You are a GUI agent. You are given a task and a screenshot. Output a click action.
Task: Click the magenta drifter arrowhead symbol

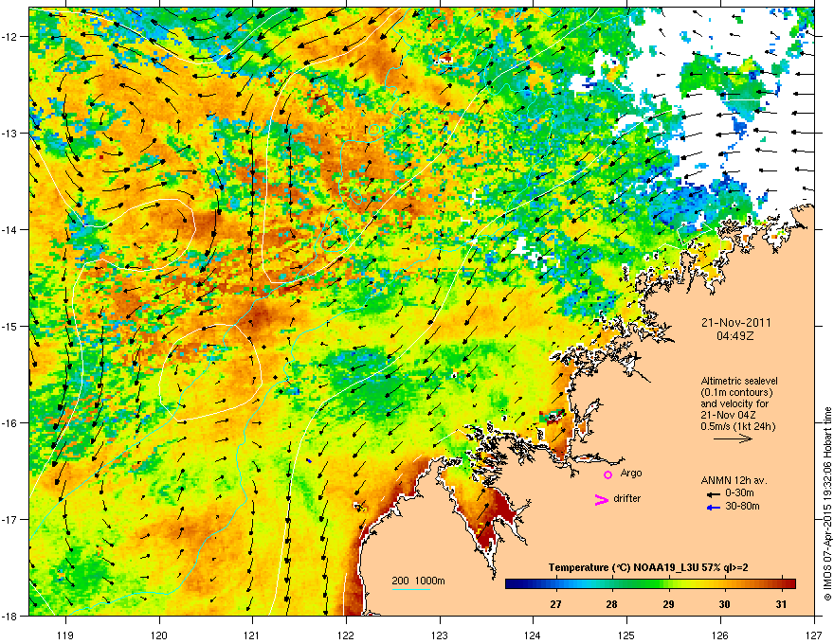tap(602, 499)
